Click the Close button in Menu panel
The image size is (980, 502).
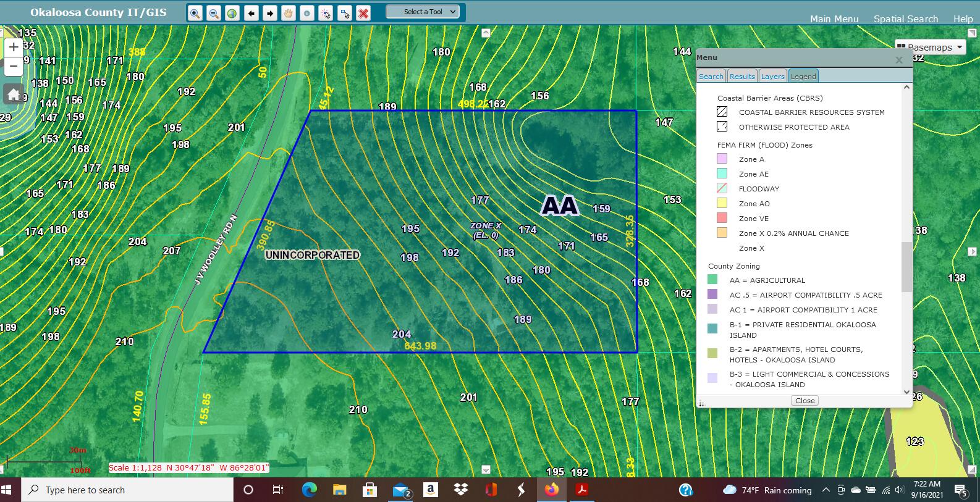pos(805,400)
